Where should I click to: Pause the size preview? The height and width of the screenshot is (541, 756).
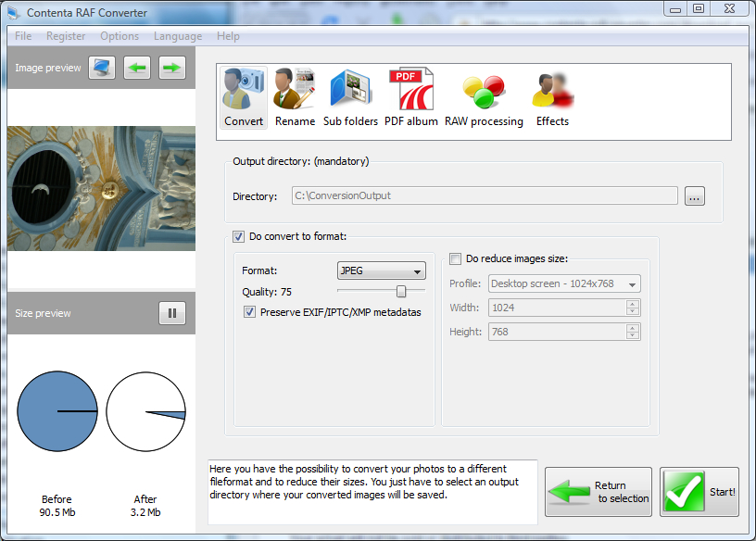click(171, 313)
